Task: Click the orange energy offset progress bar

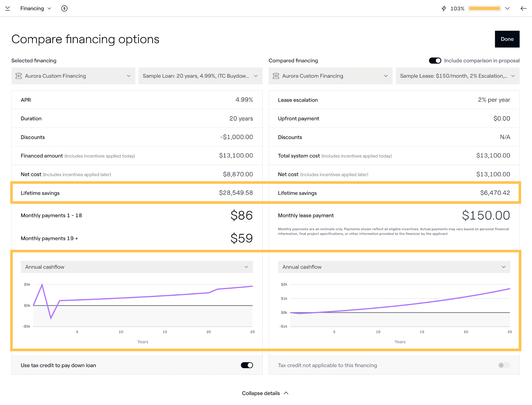Action: point(484,8)
